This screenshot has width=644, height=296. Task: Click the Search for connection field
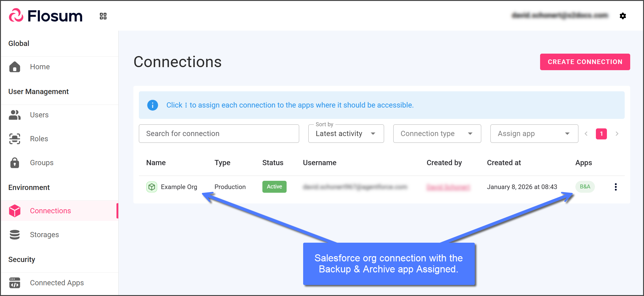click(219, 134)
